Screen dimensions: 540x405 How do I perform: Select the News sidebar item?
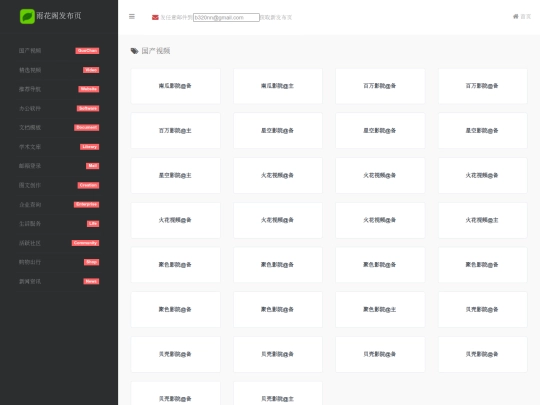tap(59, 281)
